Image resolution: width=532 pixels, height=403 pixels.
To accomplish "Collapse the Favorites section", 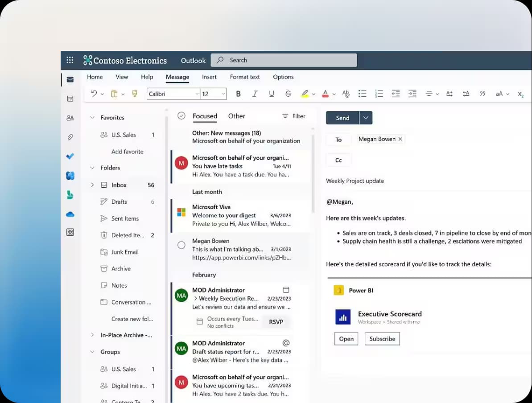I will click(92, 117).
